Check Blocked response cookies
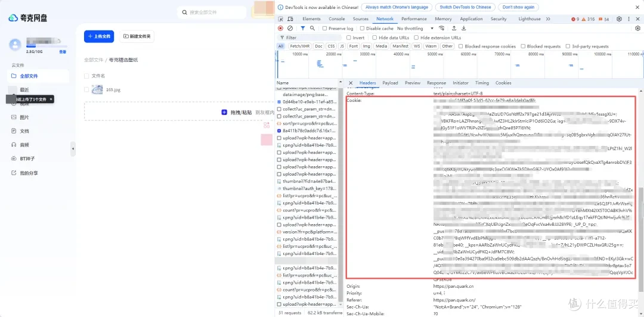The height and width of the screenshot is (317, 644). [461, 46]
